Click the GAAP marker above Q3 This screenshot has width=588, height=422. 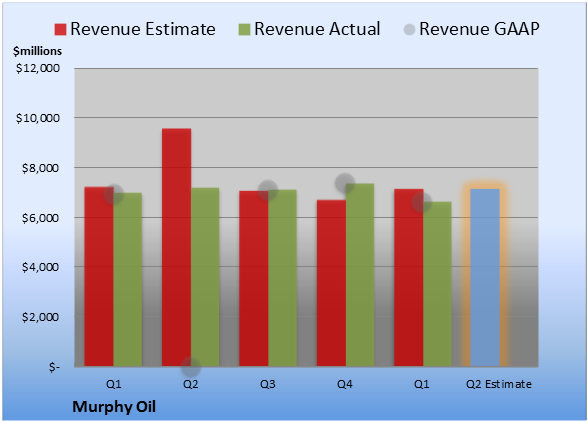pyautogui.click(x=268, y=190)
